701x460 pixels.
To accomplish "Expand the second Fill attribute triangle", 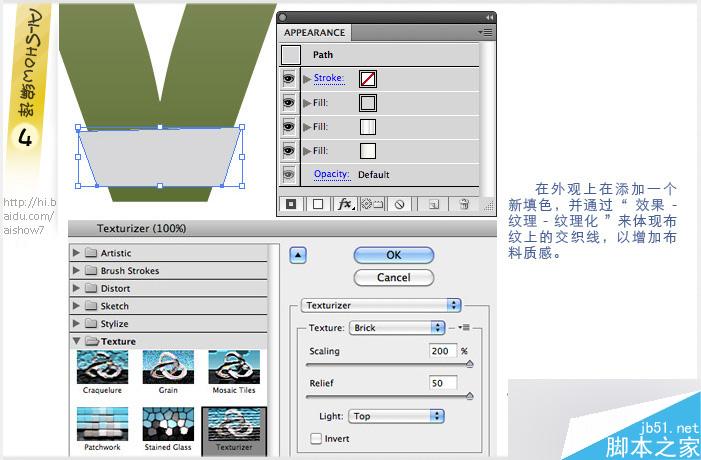I will click(307, 127).
